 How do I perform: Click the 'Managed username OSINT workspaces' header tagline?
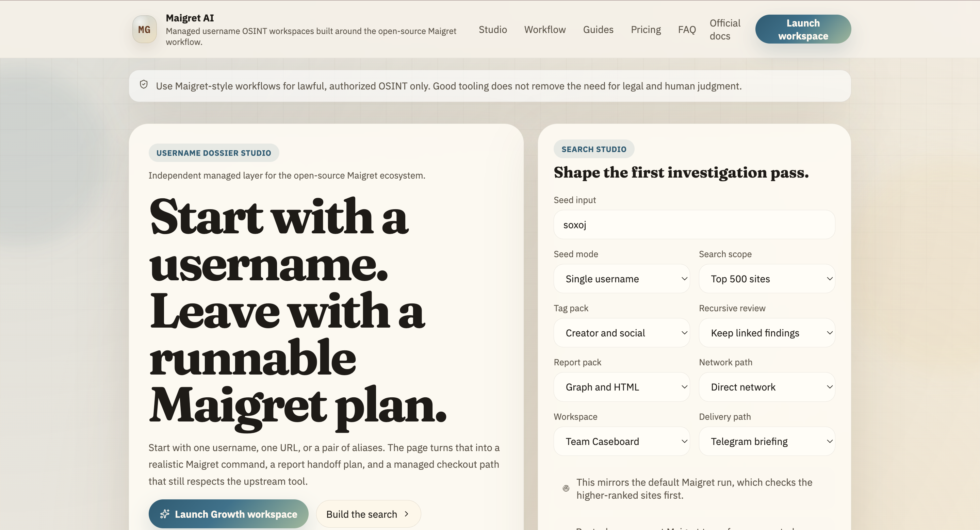coord(311,36)
